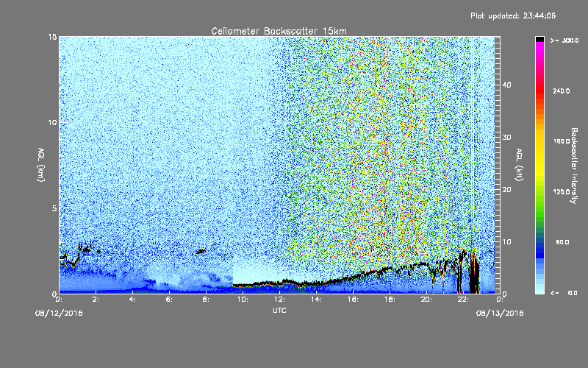
Task: Click the colorbar value 60.0
Action: (x=562, y=242)
